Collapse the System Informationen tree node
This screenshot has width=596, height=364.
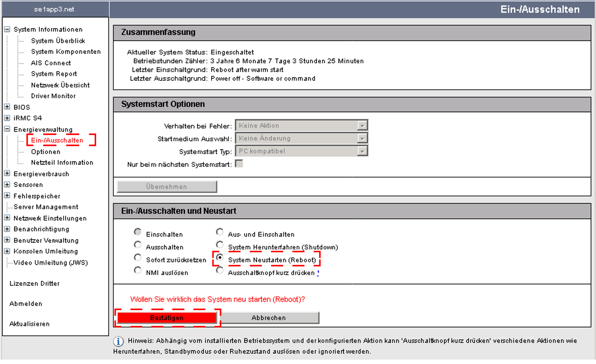tap(7, 29)
